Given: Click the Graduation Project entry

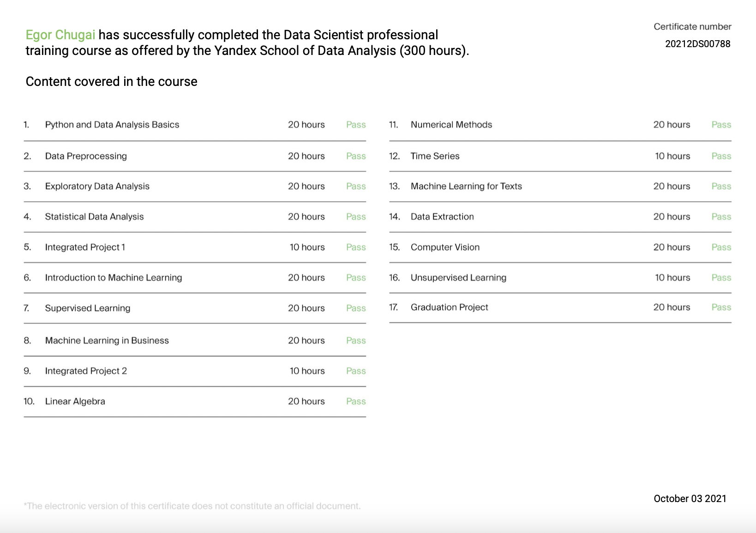Looking at the screenshot, I should 450,307.
